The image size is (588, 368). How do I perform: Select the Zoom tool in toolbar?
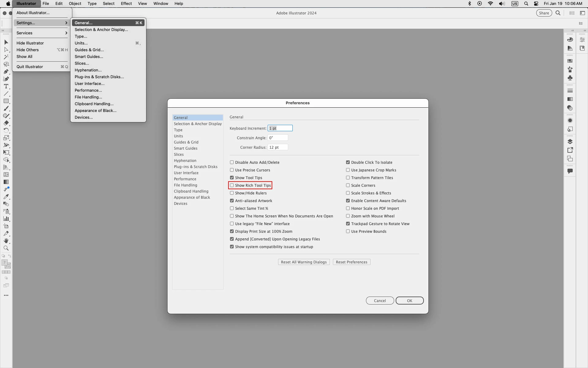coord(6,248)
